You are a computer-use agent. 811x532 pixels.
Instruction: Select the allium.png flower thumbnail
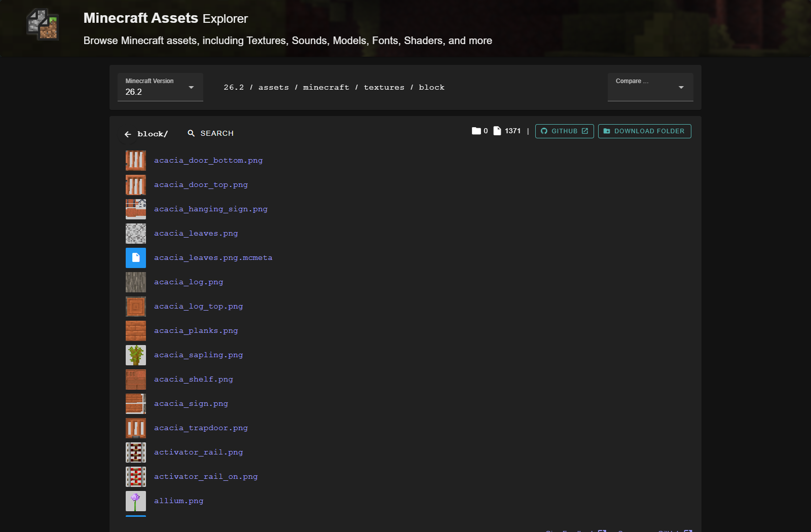click(136, 501)
